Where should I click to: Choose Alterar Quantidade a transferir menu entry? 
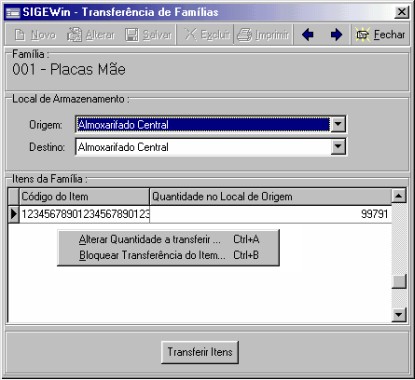pyautogui.click(x=168, y=239)
